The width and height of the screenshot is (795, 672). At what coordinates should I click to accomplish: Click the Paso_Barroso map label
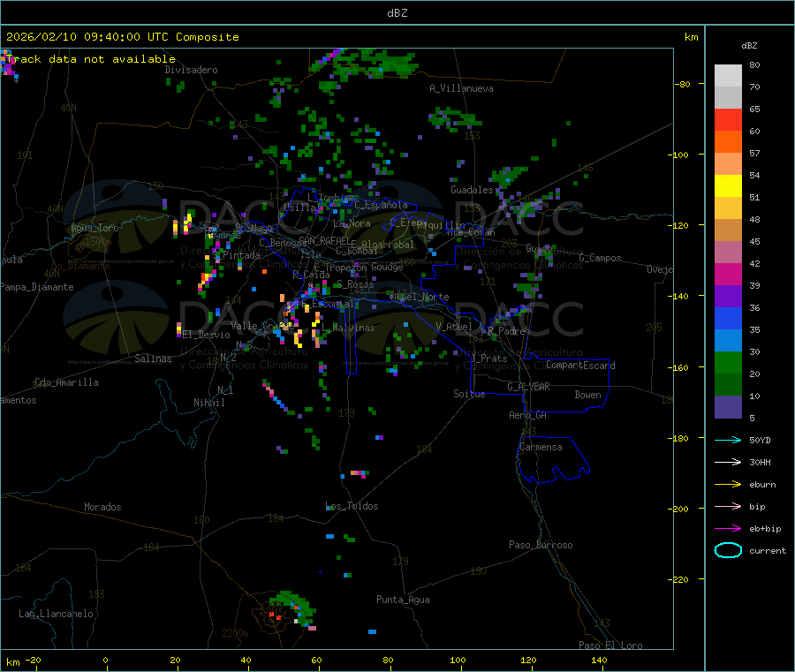[x=541, y=545]
